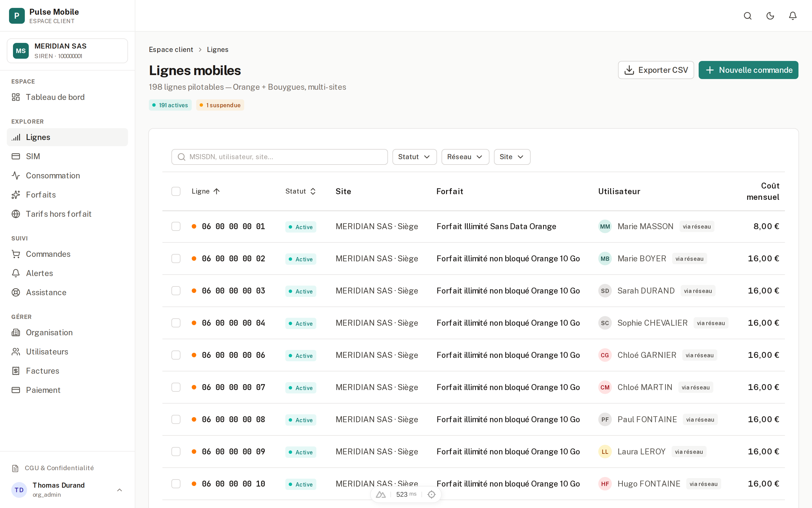Open the Factures menu item
Viewport: 812px width, 508px height.
(67, 371)
